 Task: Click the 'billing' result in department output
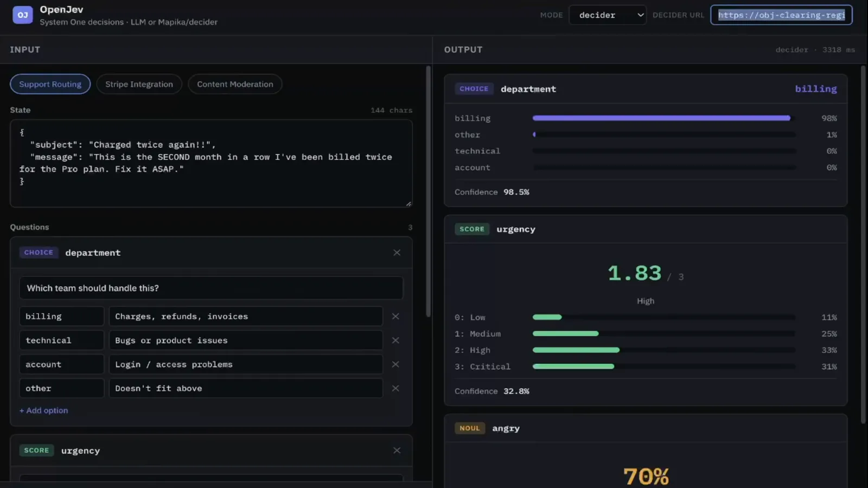click(816, 89)
